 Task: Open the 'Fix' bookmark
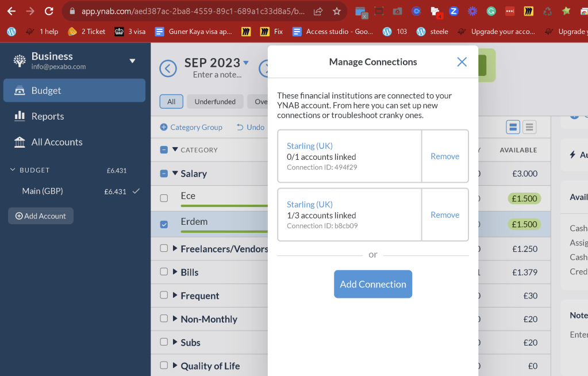271,32
